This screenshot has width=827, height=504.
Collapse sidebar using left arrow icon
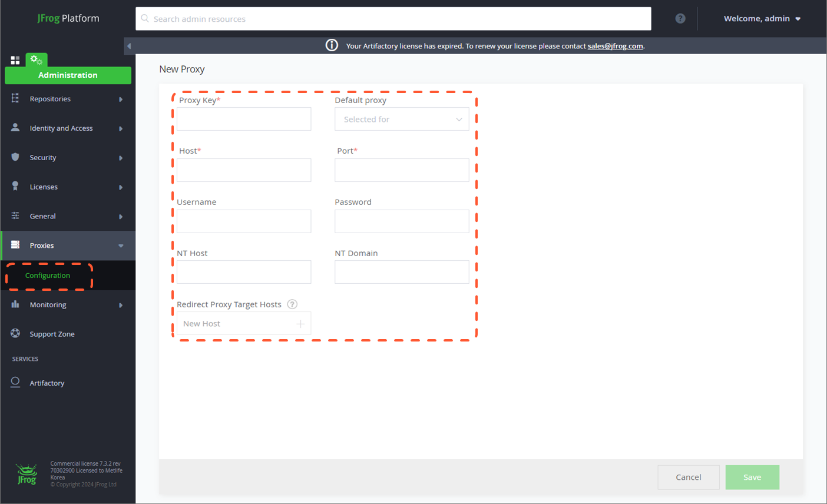coord(129,46)
